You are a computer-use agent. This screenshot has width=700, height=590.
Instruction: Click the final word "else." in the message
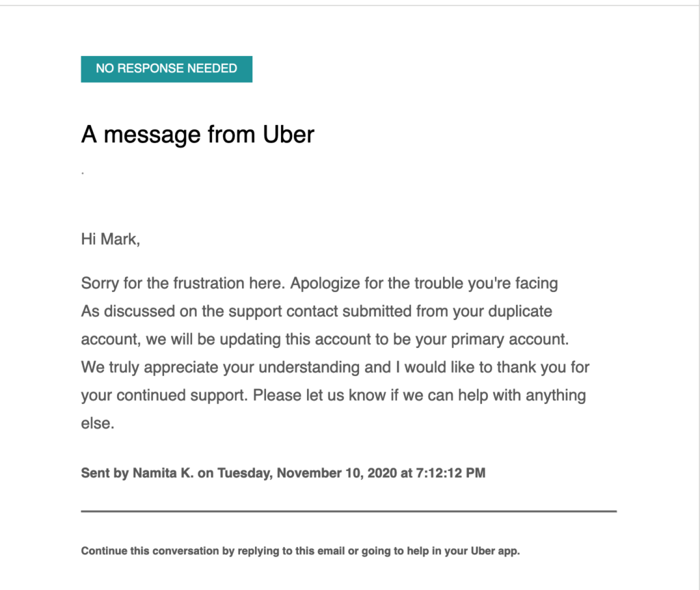pyautogui.click(x=98, y=423)
